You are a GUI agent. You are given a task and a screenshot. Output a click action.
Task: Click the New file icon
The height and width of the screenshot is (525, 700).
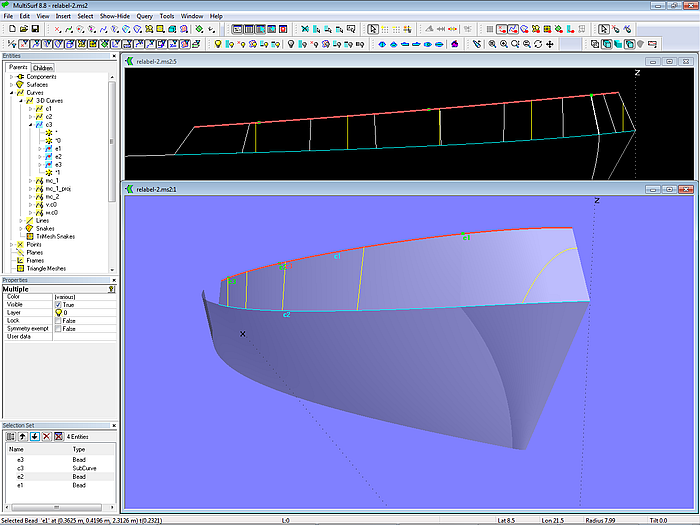click(10, 29)
